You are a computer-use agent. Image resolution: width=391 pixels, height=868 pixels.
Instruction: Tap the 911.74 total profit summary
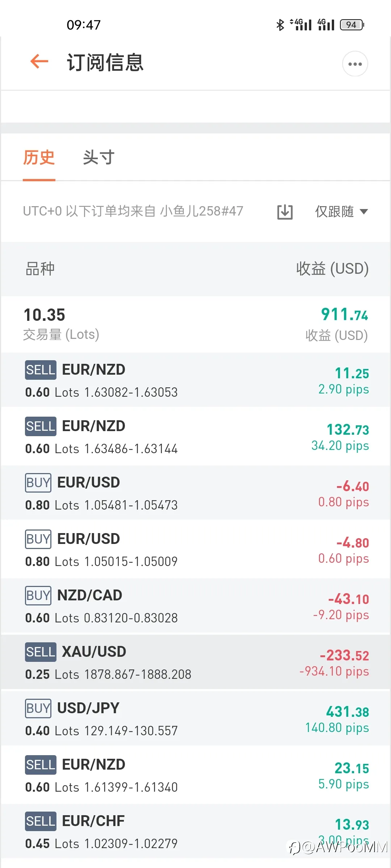(x=344, y=314)
